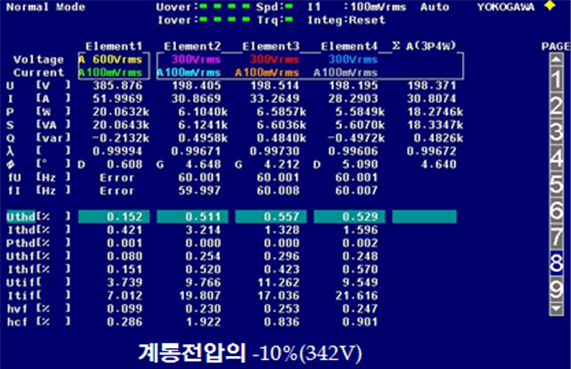Click Element3 fI value 60.008
The width and height of the screenshot is (571, 369).
pos(278,191)
